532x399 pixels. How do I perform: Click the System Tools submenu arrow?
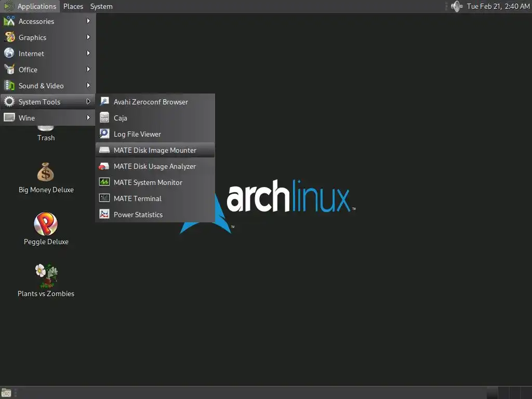pos(88,101)
